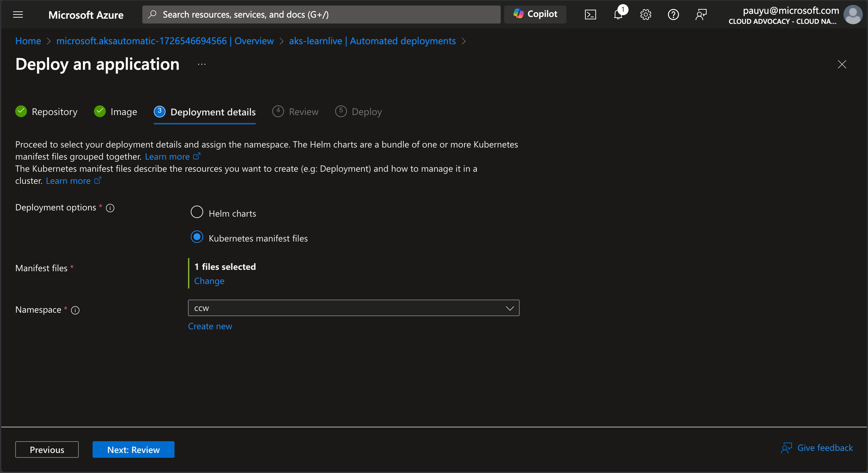Image resolution: width=868 pixels, height=473 pixels.
Task: Click the '1 files selected' text
Action: [225, 267]
